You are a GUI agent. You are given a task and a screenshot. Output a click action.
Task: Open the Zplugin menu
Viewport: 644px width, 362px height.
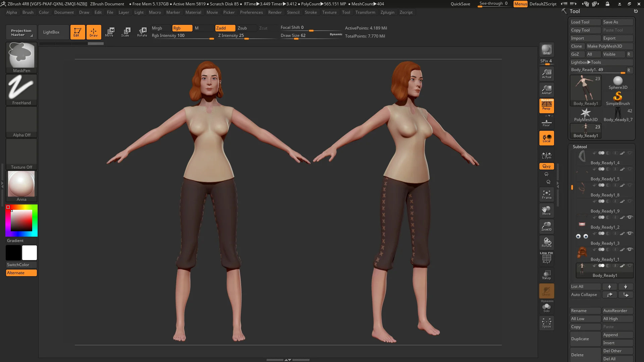pos(387,12)
